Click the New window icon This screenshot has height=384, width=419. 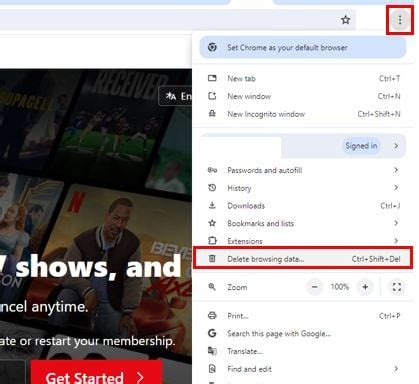pos(212,96)
